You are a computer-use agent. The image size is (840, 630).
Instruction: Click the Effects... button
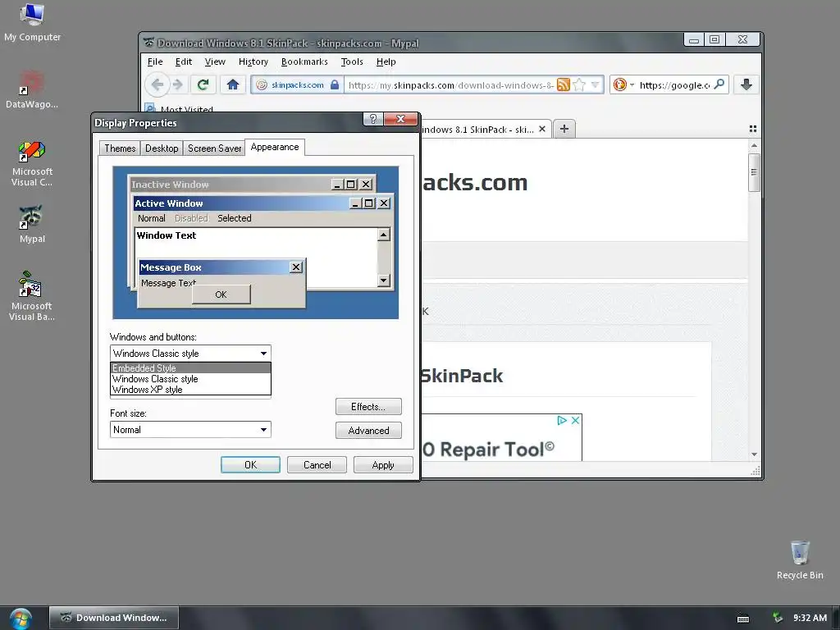click(x=368, y=407)
